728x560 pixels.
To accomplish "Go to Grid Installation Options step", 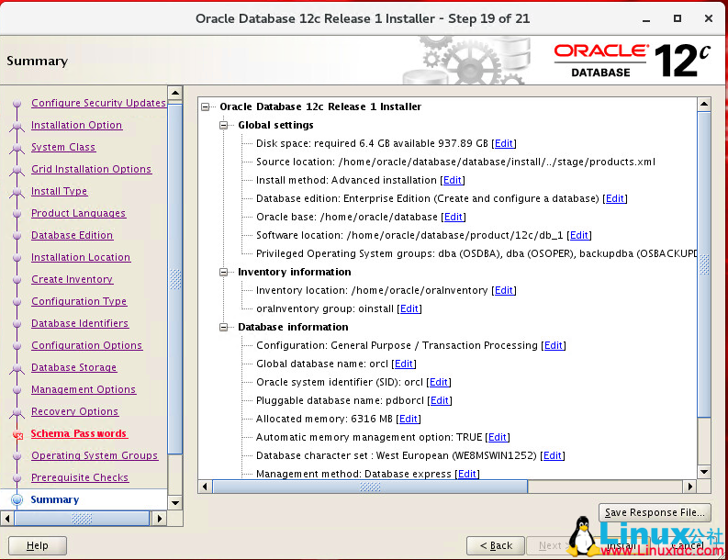I will [92, 170].
